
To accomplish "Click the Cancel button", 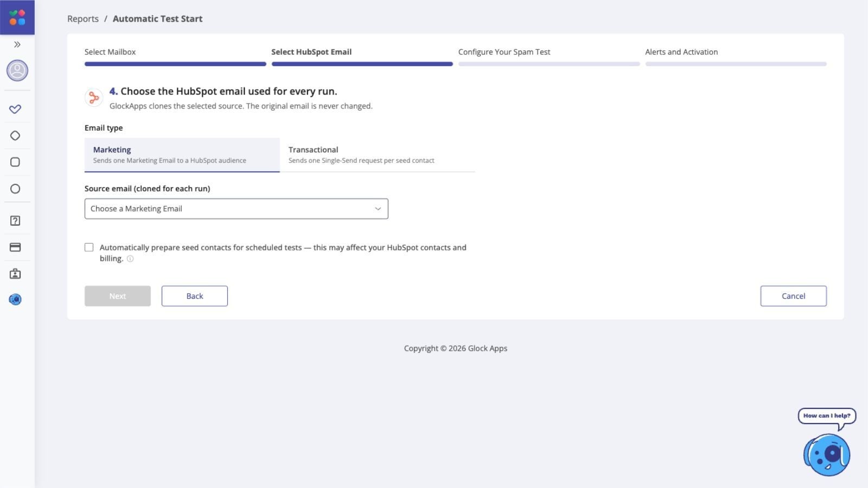I will tap(794, 296).
